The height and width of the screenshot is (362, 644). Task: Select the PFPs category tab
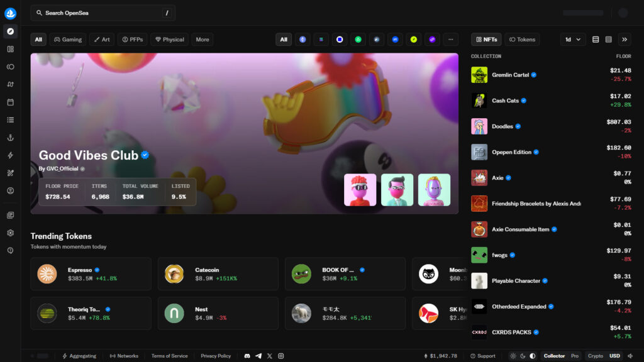[133, 40]
